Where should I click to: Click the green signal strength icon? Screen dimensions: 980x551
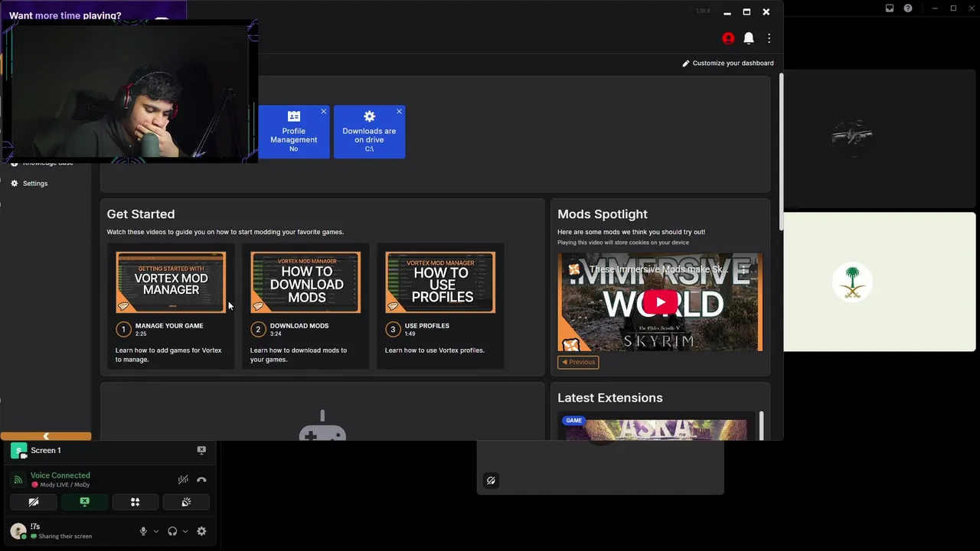tap(18, 480)
